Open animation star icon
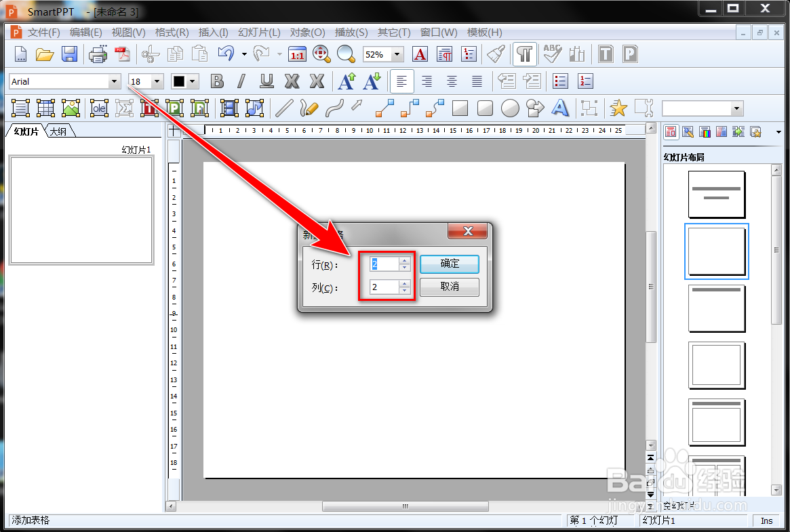Image resolution: width=790 pixels, height=532 pixels. (x=618, y=108)
